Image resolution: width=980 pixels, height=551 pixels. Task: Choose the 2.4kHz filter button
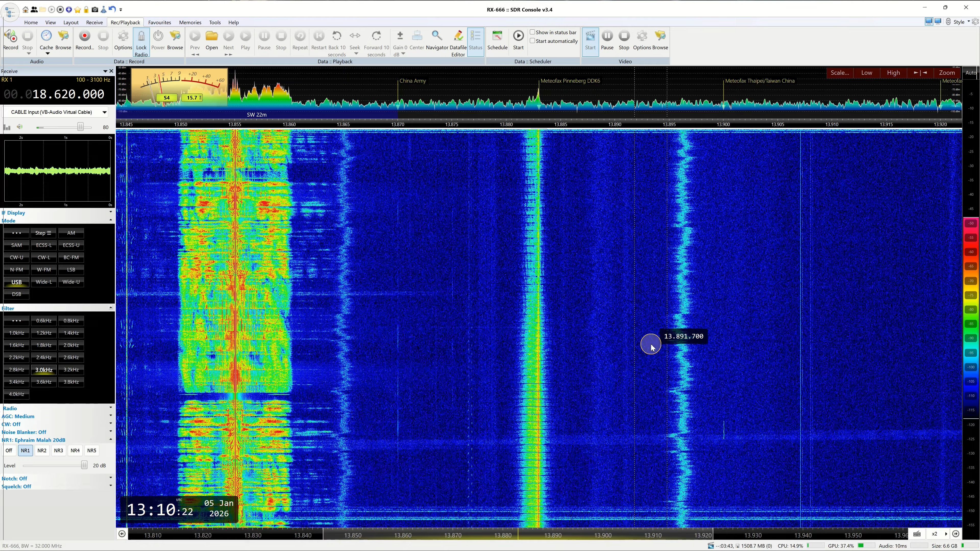(x=44, y=357)
